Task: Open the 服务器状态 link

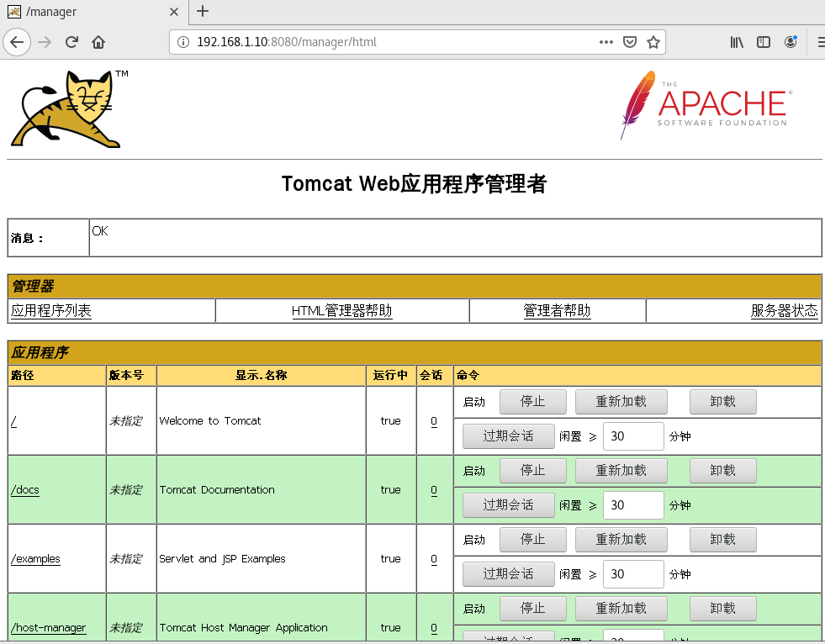Action: (785, 311)
